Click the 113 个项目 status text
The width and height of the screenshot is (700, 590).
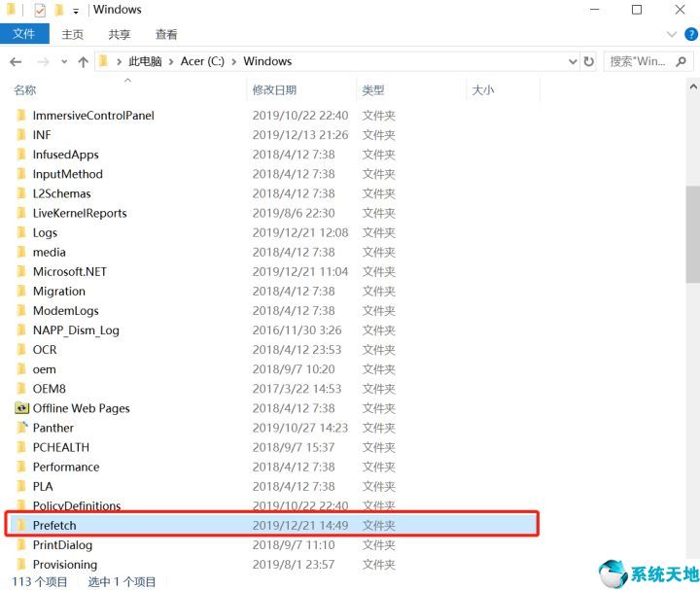[x=39, y=582]
